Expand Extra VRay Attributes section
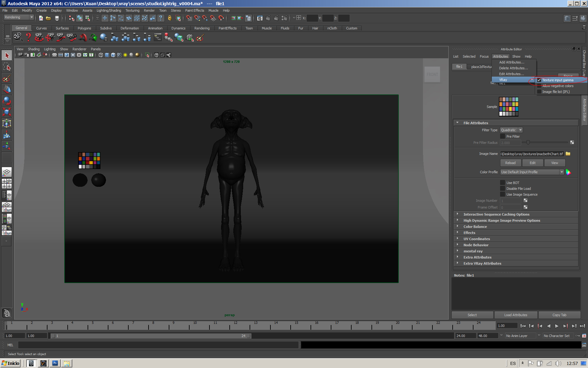Viewport: 588px width, 368px height. 482,263
